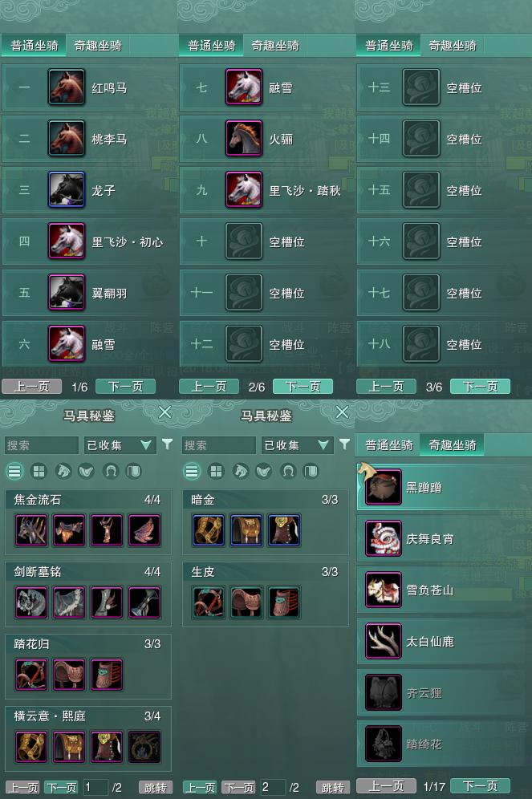Toggle horse-head filter above 焦金流石 set
Viewport: 532px width, 799px height.
click(x=63, y=471)
